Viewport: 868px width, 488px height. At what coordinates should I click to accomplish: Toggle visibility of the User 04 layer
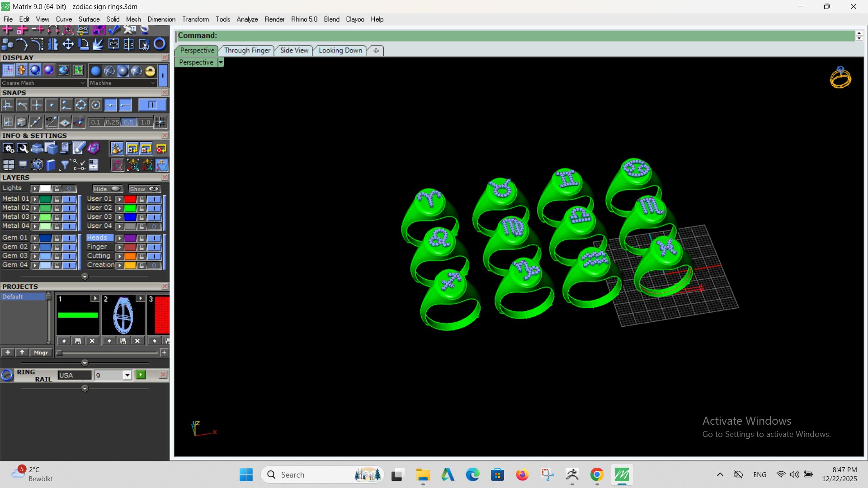click(x=154, y=226)
